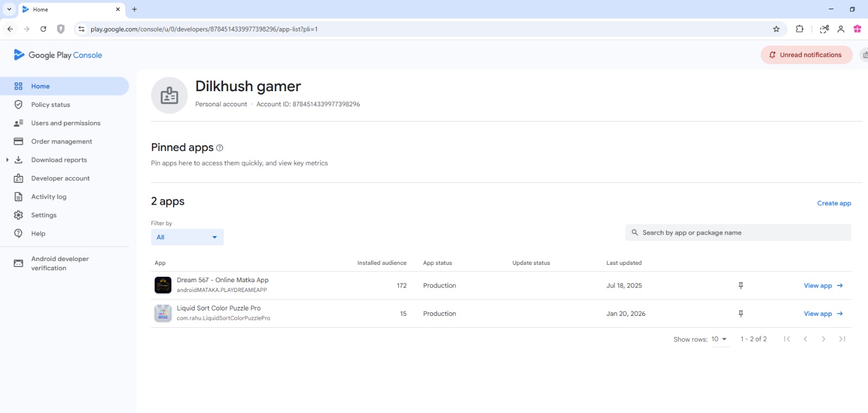Go to next page of the app list
The width and height of the screenshot is (868, 413).
pyautogui.click(x=824, y=339)
